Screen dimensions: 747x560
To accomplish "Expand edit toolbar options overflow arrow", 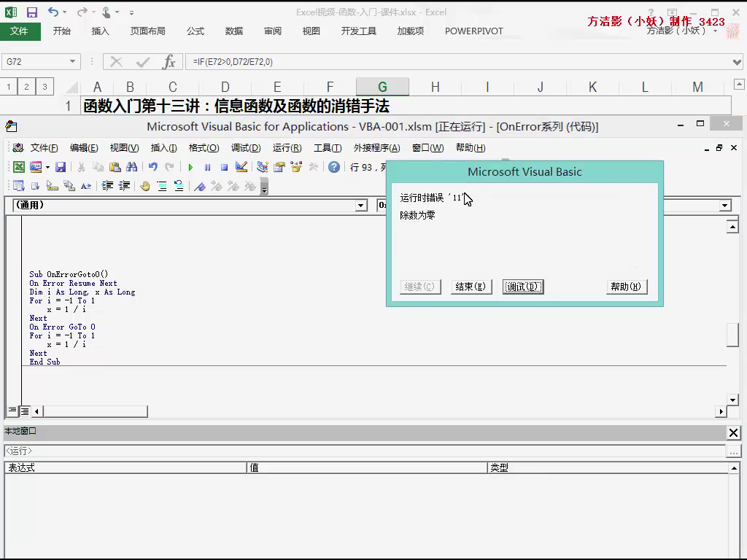I will point(264,187).
